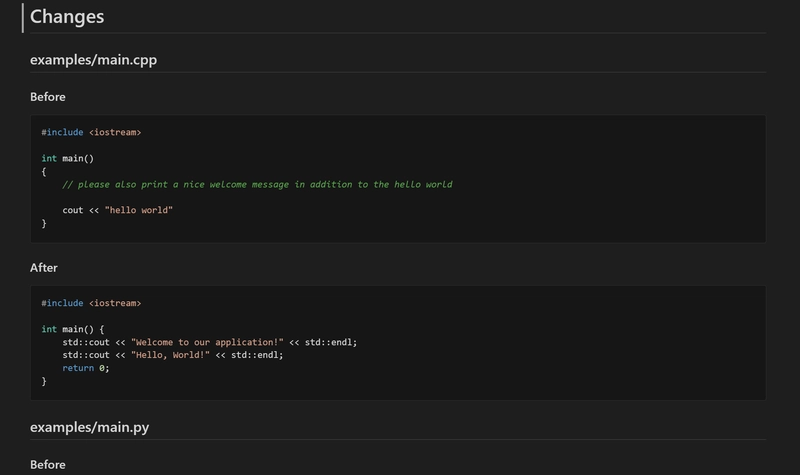Click the opening brace line in the Before block
The image size is (800, 475).
click(x=44, y=171)
